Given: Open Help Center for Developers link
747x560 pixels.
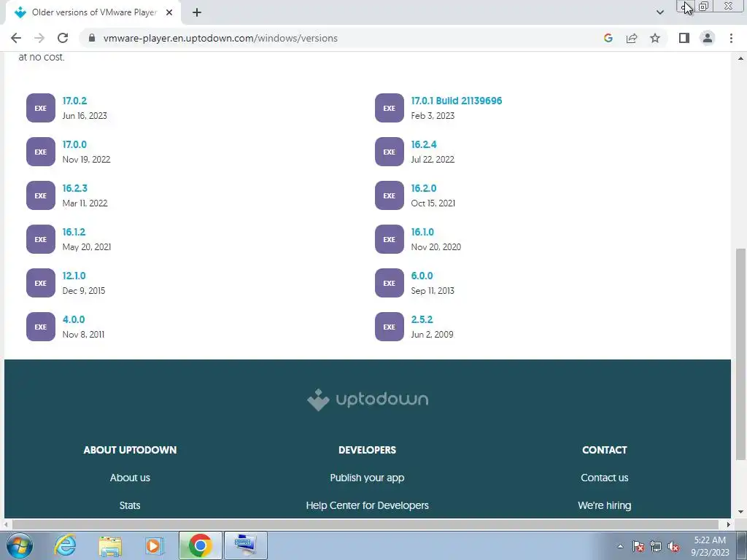Looking at the screenshot, I should tap(368, 505).
